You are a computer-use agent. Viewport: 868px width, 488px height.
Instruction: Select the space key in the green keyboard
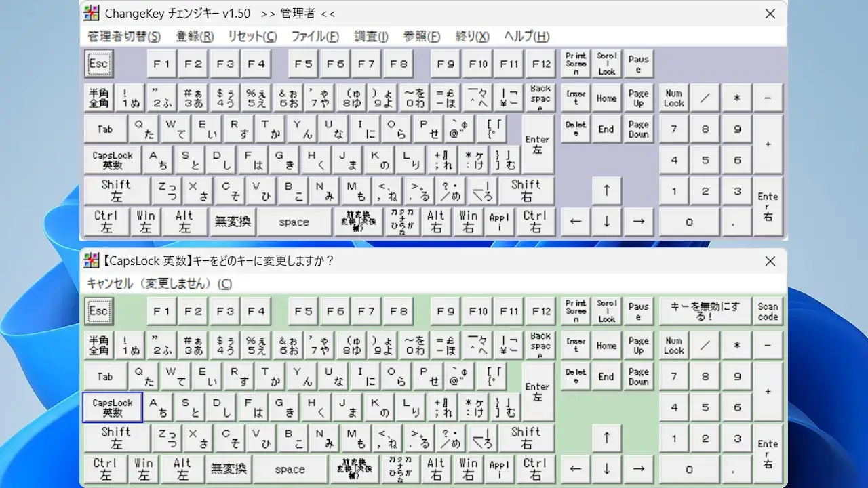pyautogui.click(x=290, y=469)
